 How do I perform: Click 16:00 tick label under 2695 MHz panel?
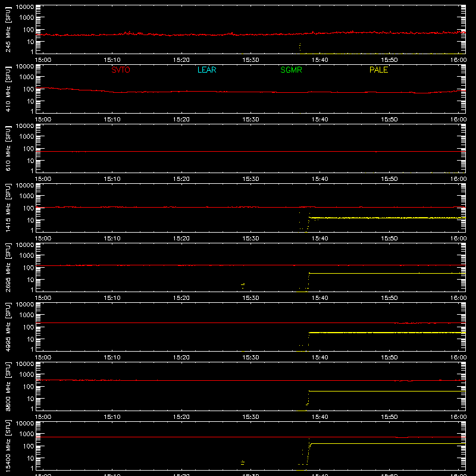(458, 298)
